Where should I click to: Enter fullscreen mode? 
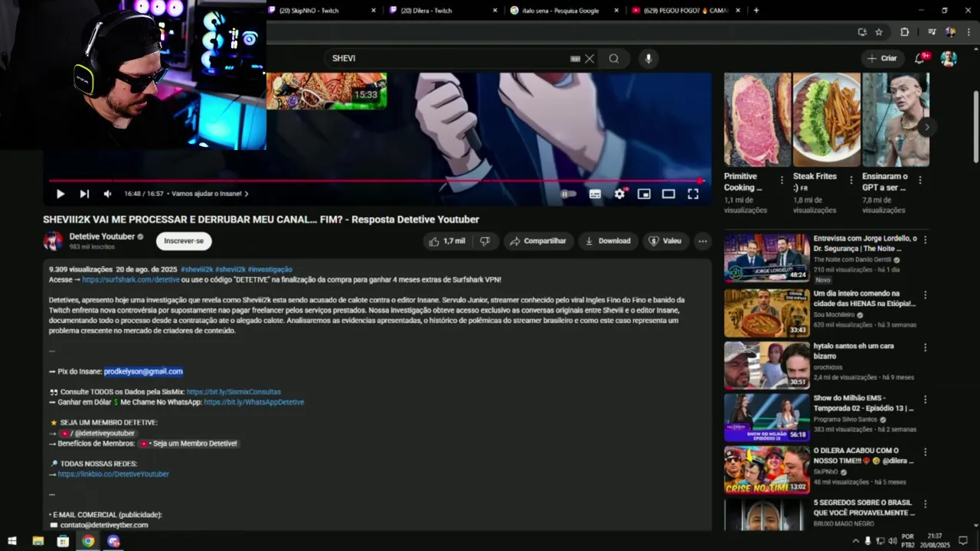[x=693, y=194]
